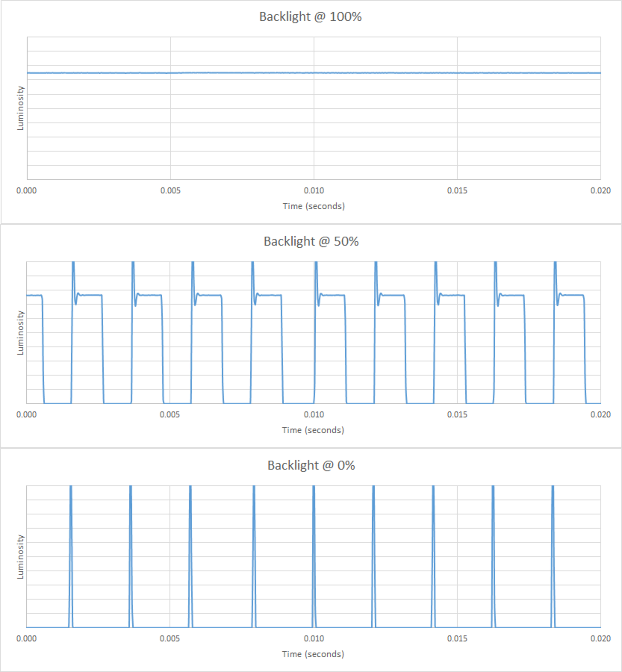Click the "Backlight @ 50%" chart title
The width and height of the screenshot is (622, 672).
311,242
